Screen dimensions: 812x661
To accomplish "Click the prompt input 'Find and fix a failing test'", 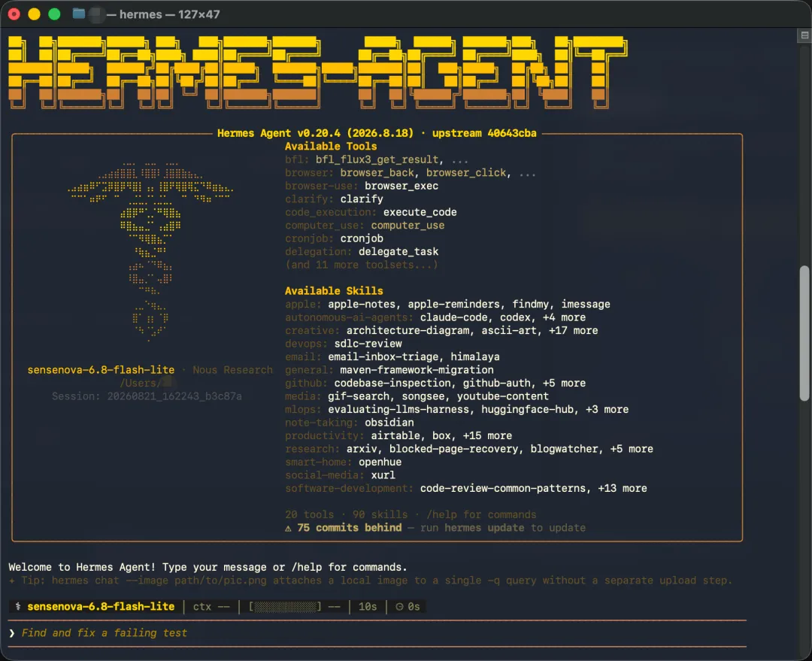I will [104, 632].
